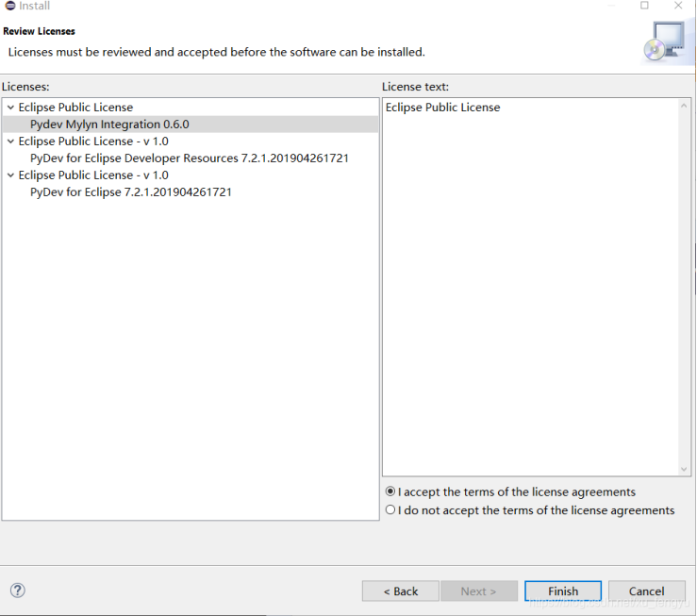Click the install wizard CD banner icon
The height and width of the screenshot is (616, 697).
coord(663,42)
